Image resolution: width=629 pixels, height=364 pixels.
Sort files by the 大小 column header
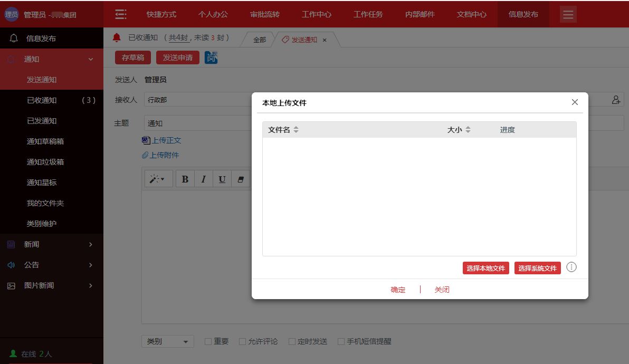pos(458,129)
